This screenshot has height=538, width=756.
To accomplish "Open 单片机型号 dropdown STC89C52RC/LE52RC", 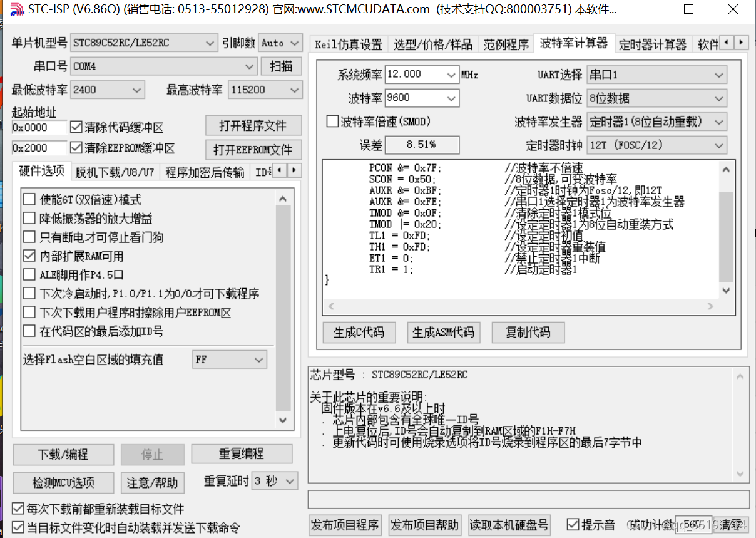I will click(x=144, y=43).
